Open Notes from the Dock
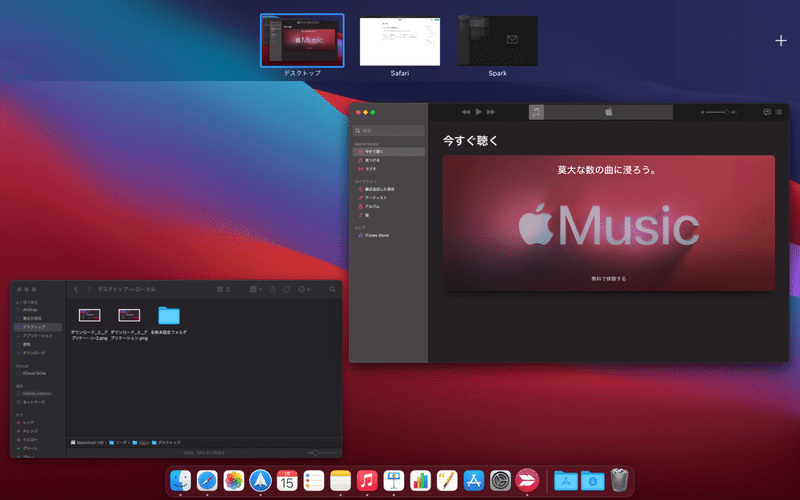This screenshot has height=500, width=800. click(340, 481)
